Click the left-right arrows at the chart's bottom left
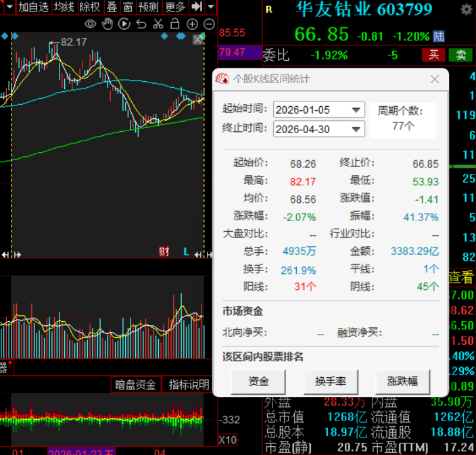The image size is (476, 455). [x=11, y=255]
